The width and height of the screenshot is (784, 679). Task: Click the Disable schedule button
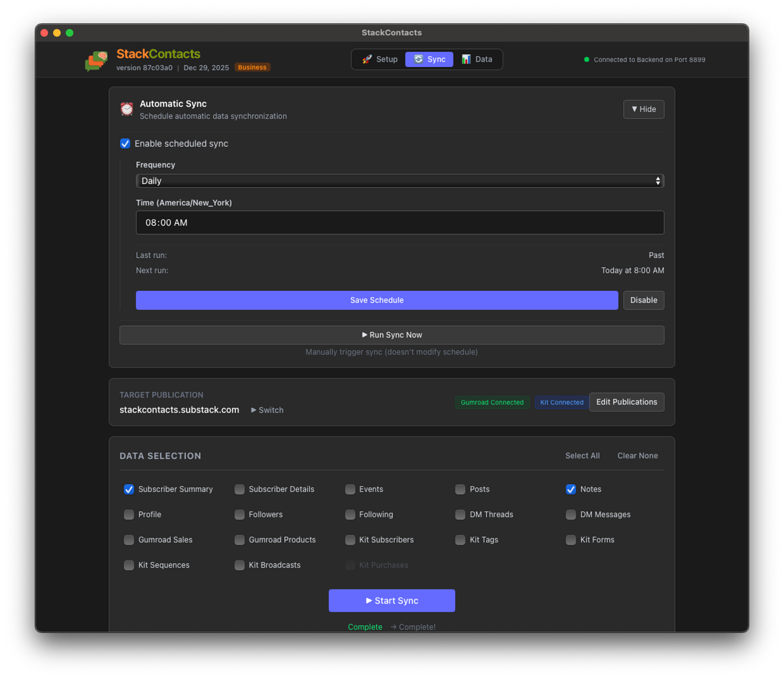[x=643, y=300]
